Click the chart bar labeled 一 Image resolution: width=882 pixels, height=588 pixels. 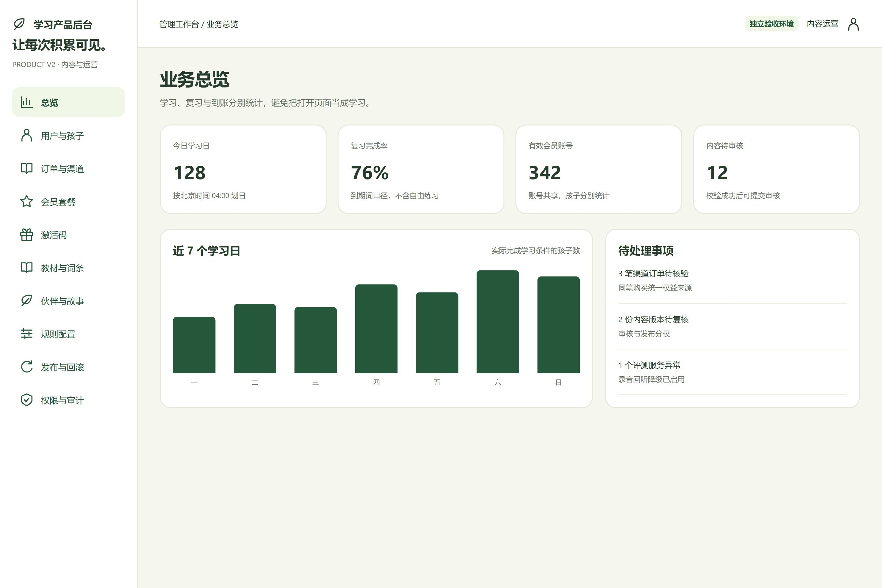tap(194, 345)
